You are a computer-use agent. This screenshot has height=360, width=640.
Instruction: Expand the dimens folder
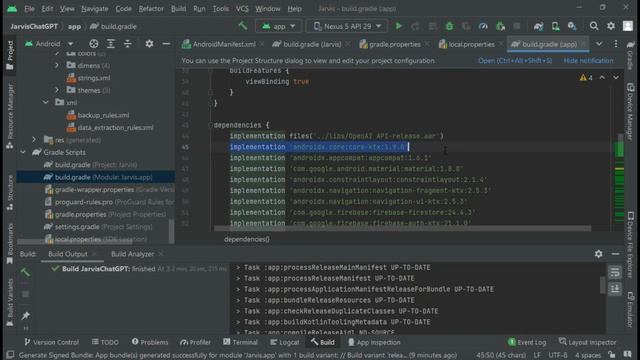57,65
